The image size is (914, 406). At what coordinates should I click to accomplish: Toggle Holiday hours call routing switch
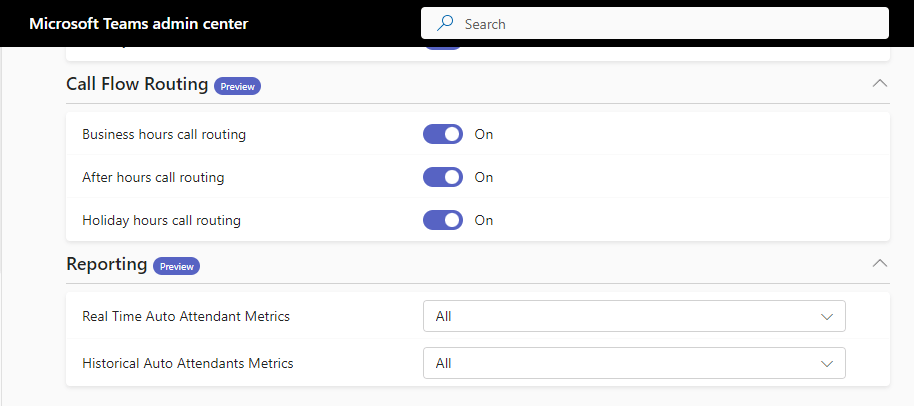(443, 220)
